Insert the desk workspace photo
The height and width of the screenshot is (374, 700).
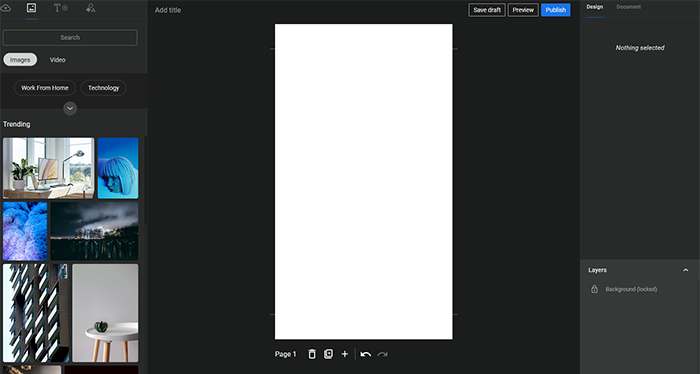pos(49,168)
